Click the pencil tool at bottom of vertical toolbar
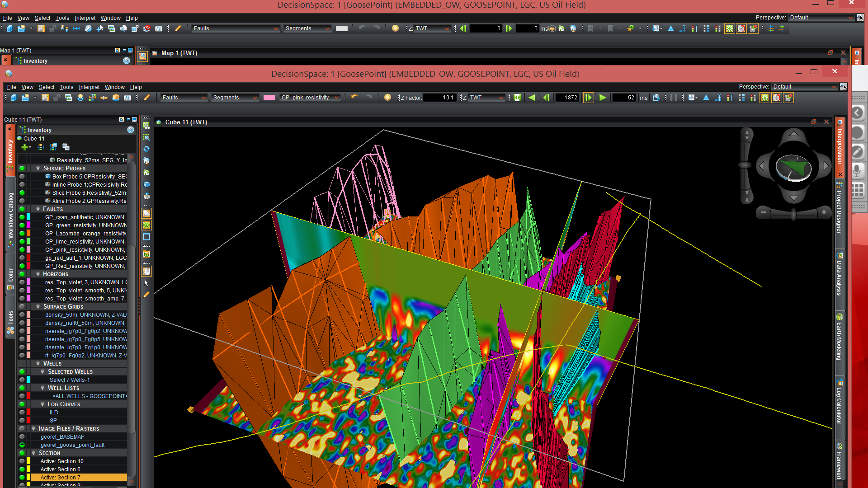This screenshot has width=868, height=488. point(146,295)
